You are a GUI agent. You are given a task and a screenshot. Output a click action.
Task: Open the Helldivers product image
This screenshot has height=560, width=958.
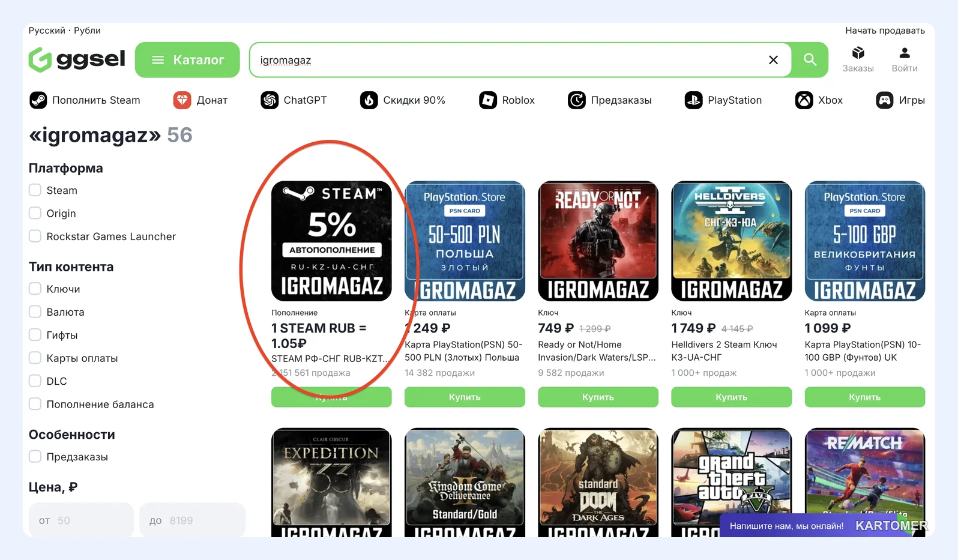(x=731, y=241)
